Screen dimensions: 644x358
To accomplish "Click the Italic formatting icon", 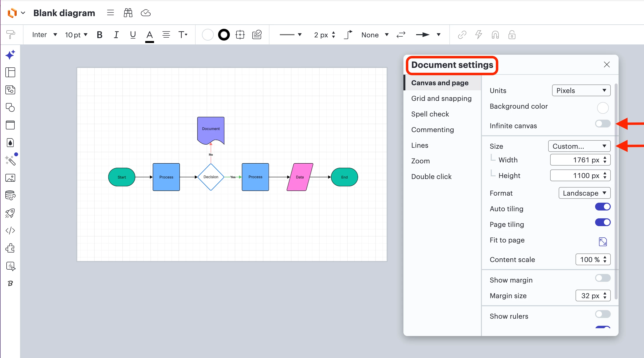I will tap(116, 35).
